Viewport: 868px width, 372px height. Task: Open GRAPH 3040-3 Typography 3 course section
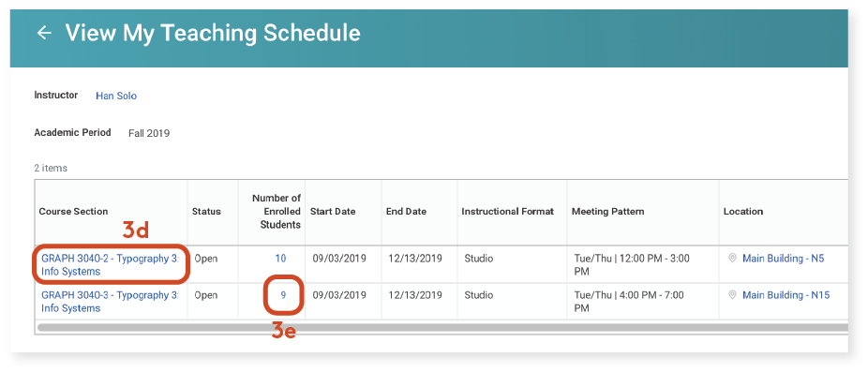point(111,302)
